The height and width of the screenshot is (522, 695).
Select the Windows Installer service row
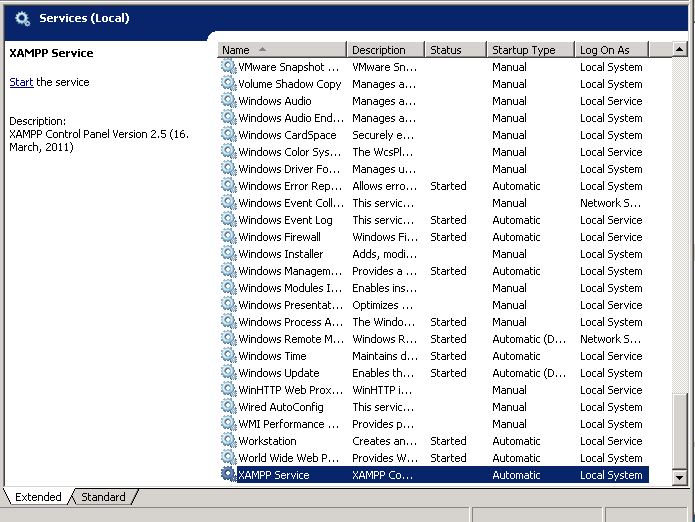[x=280, y=254]
